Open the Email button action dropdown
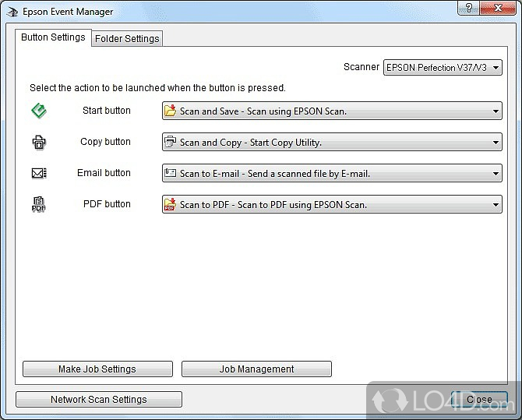The width and height of the screenshot is (522, 420). point(332,173)
